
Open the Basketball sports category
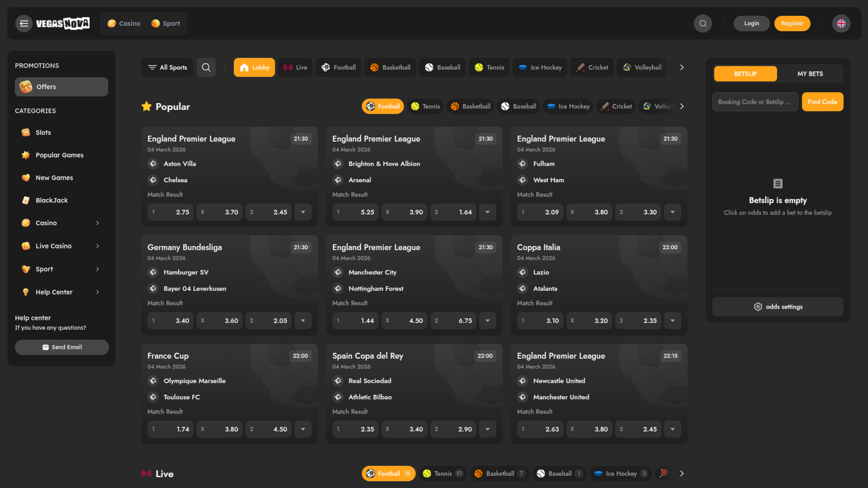390,67
